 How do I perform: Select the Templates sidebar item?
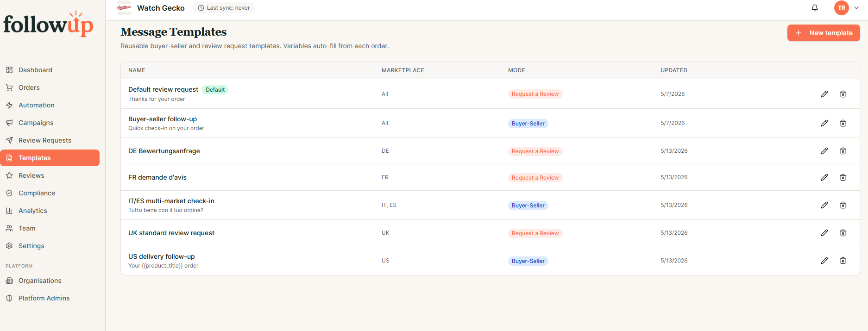tap(50, 158)
